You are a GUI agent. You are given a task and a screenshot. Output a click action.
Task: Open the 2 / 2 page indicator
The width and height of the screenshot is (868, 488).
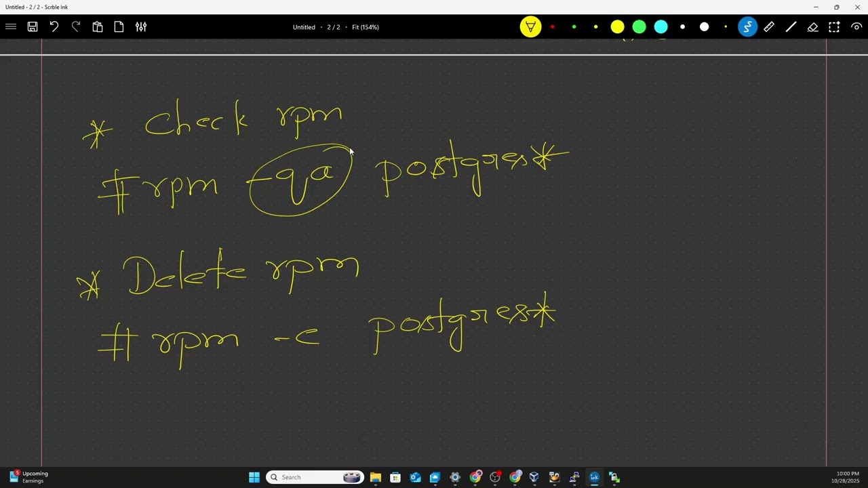(x=334, y=27)
